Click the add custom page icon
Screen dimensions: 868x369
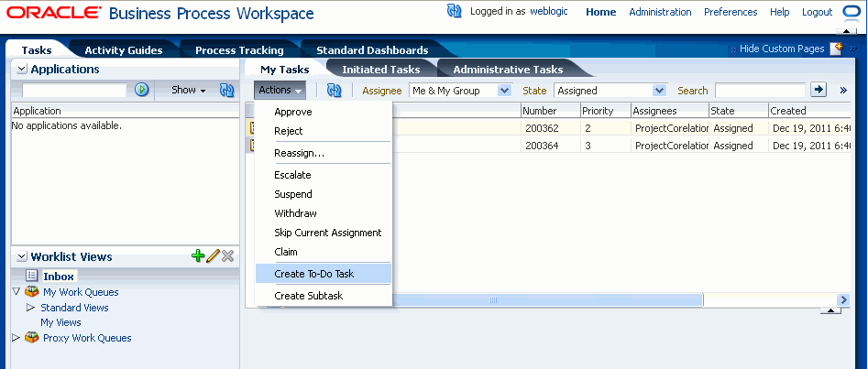837,49
